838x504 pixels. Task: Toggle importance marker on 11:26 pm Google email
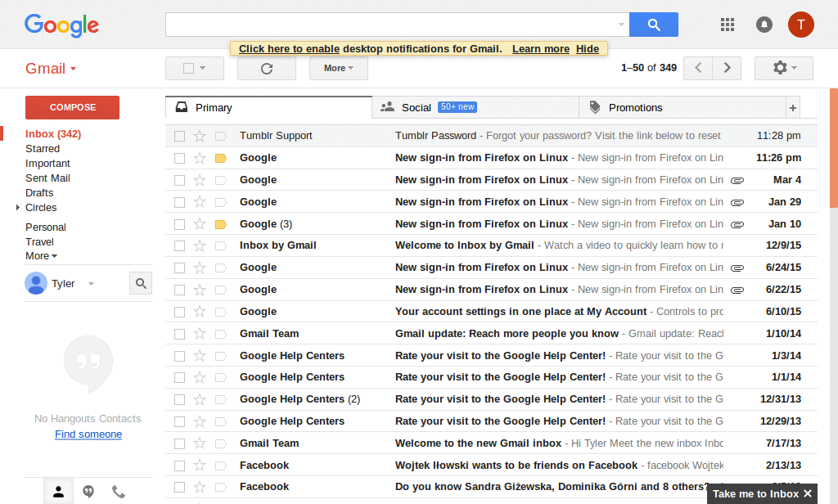(x=221, y=158)
